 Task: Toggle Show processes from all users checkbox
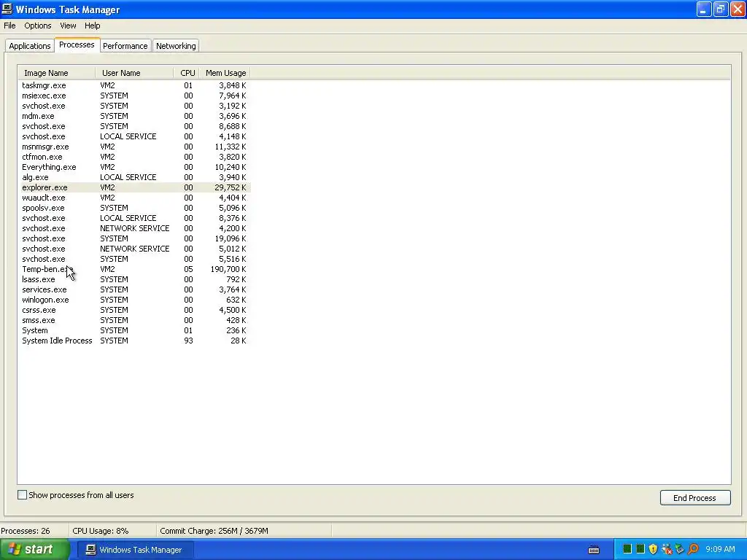coord(22,495)
